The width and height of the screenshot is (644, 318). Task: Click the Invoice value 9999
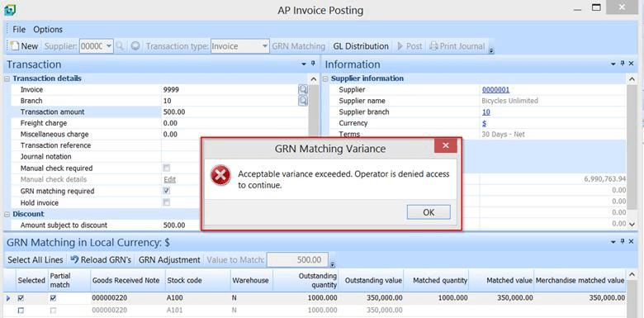[171, 89]
